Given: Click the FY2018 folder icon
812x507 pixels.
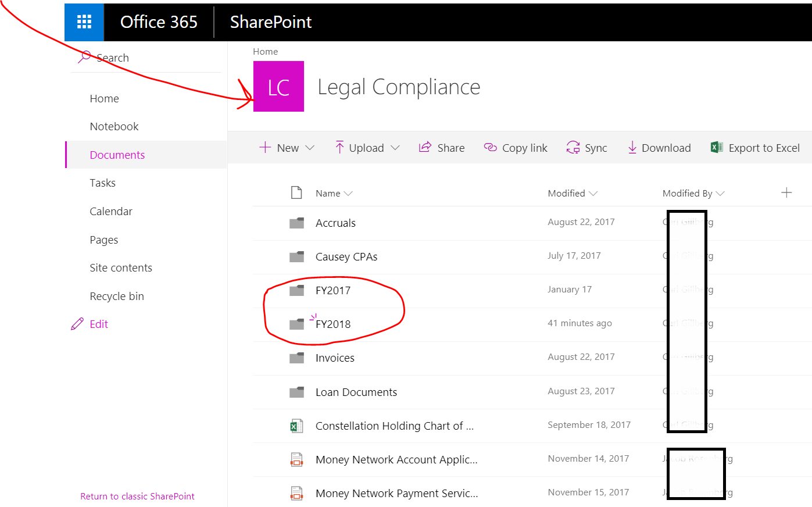Looking at the screenshot, I should pos(297,324).
